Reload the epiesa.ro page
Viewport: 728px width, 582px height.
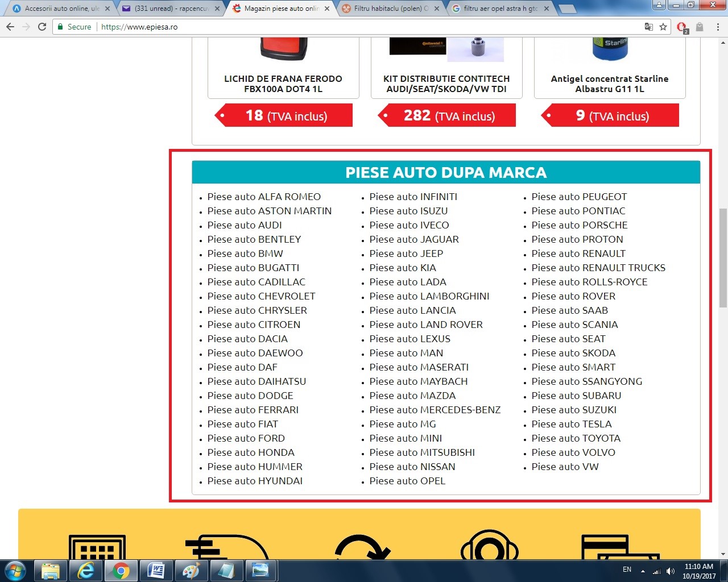[x=42, y=27]
